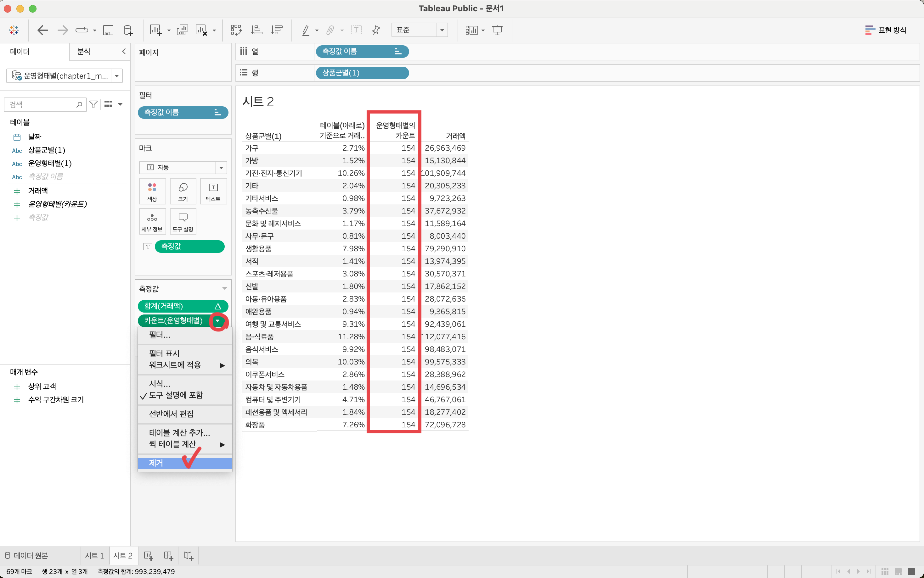Click the new data source icon
The image size is (924, 578).
tap(128, 30)
